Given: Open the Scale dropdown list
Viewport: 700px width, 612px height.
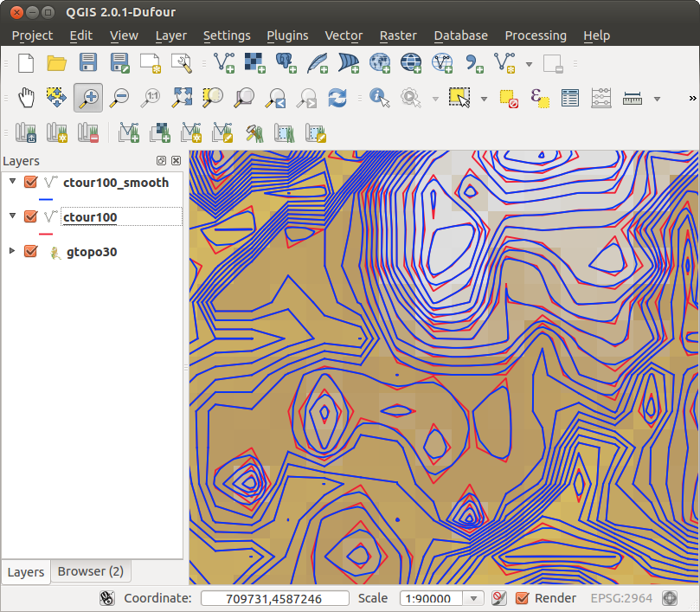Looking at the screenshot, I should click(473, 598).
